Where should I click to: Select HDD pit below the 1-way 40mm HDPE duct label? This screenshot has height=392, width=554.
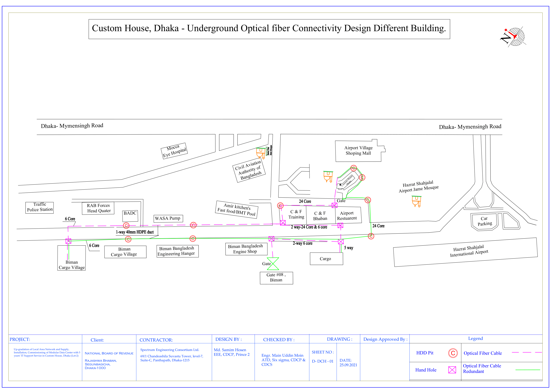click(128, 239)
